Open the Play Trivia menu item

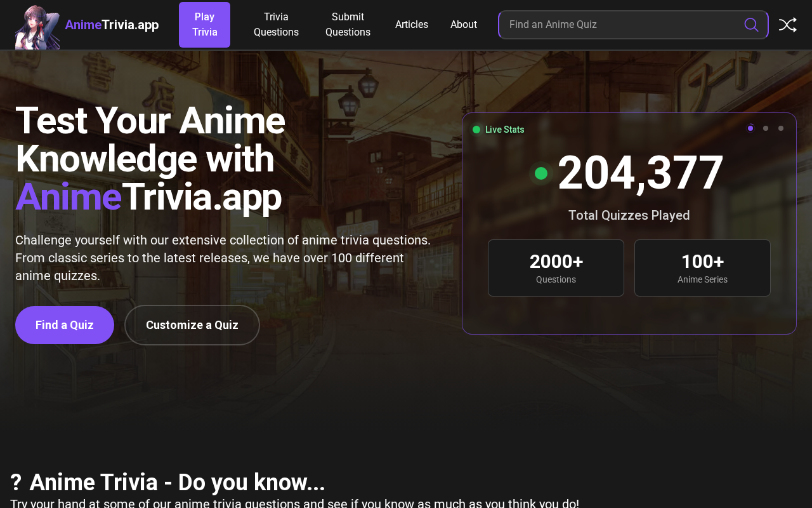(x=204, y=25)
